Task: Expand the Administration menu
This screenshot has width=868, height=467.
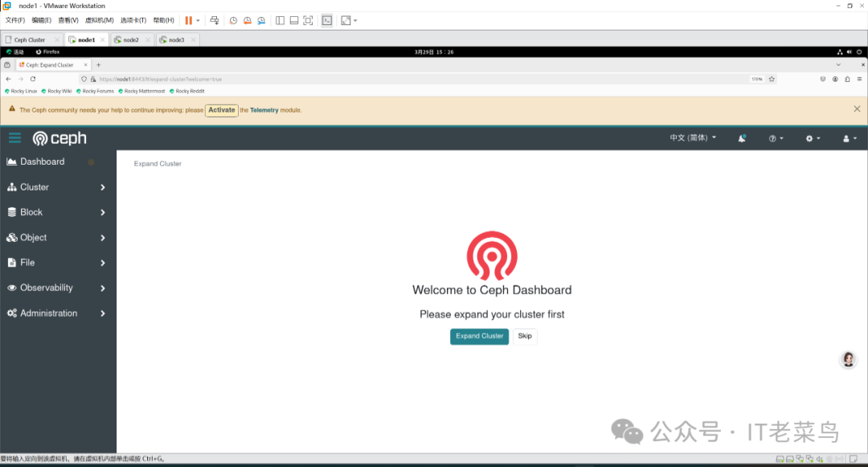Action: [x=58, y=313]
